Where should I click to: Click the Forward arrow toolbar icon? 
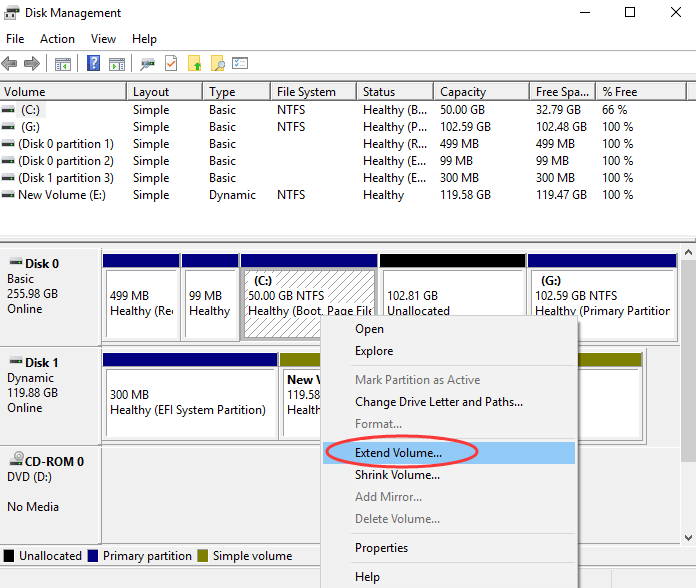tap(31, 63)
